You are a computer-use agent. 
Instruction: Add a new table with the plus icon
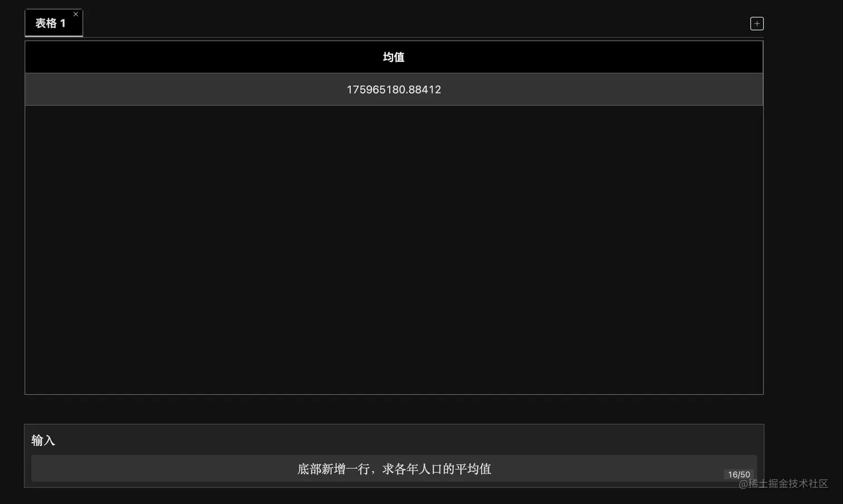(x=757, y=23)
